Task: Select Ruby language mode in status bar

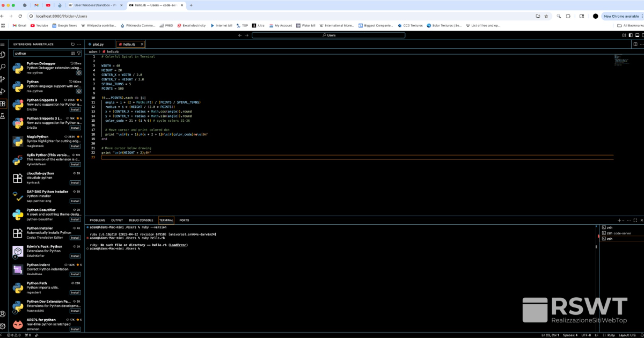Action: pos(610,335)
